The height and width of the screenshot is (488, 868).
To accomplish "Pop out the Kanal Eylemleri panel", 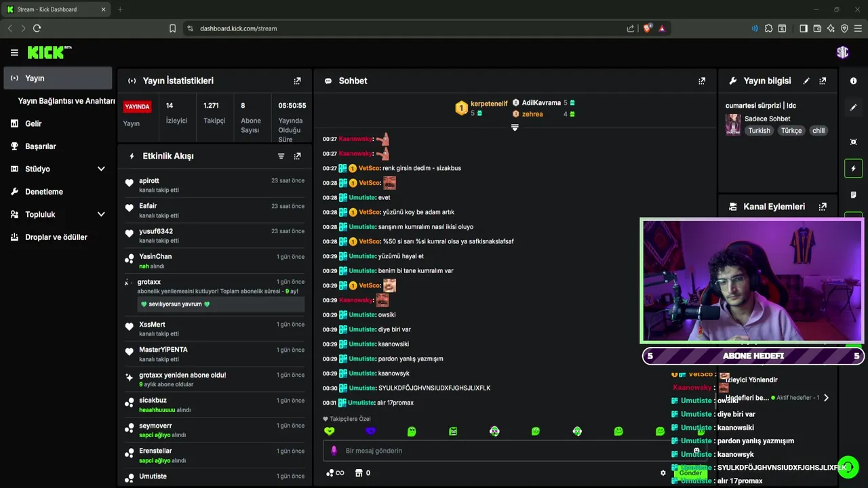I will click(823, 207).
